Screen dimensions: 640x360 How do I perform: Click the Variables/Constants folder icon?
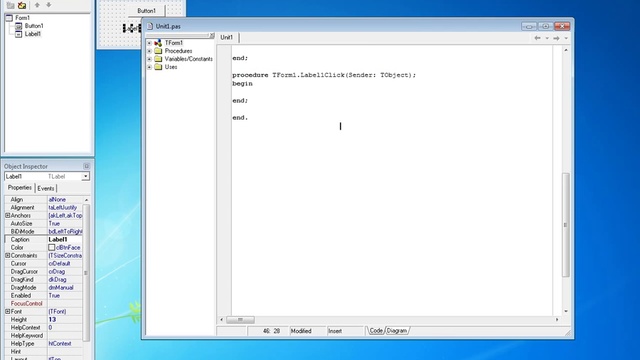click(x=158, y=59)
